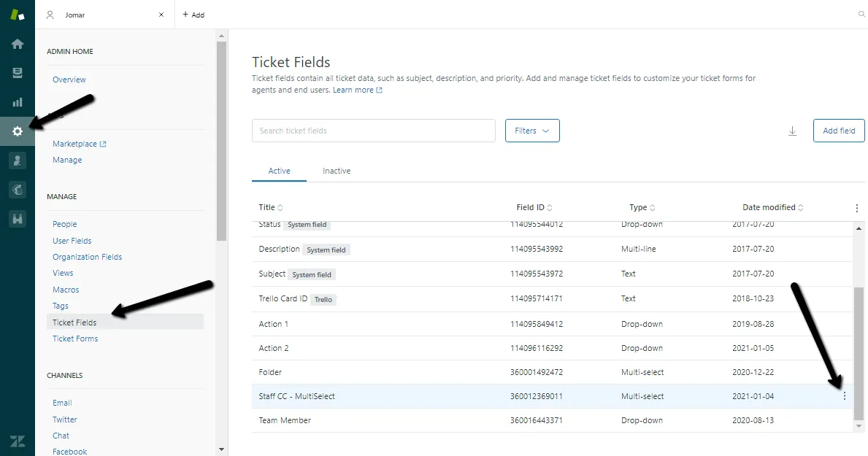Screen dimensions: 868x456
Task: Click field ID 360012369011
Action: coord(537,396)
